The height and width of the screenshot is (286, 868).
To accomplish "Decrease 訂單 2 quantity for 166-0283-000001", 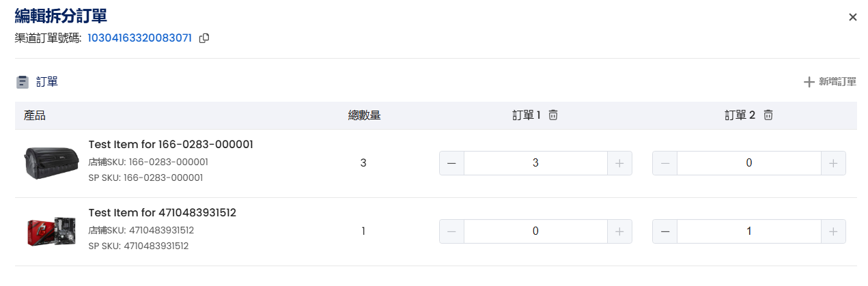I will 665,163.
